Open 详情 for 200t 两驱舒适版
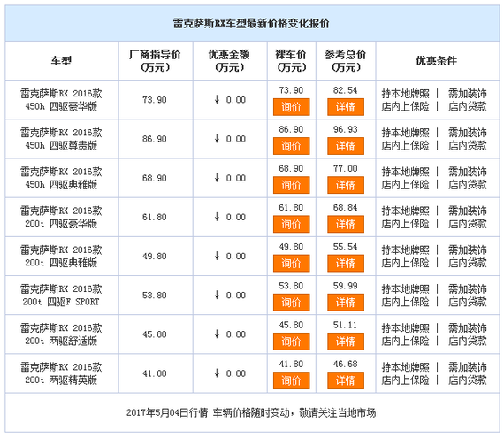 click(x=346, y=342)
